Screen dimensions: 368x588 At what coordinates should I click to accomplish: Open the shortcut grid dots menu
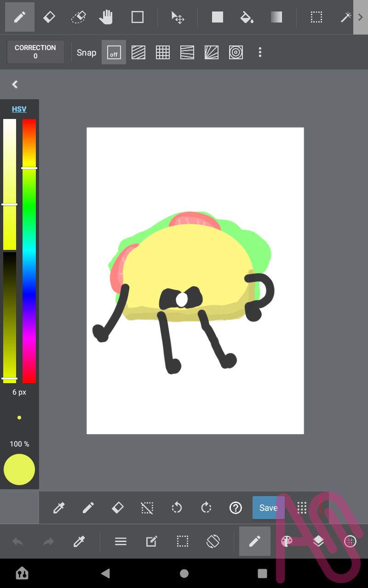pyautogui.click(x=302, y=508)
